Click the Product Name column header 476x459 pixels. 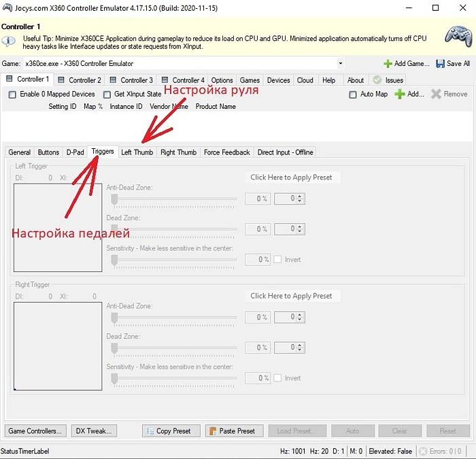point(216,107)
